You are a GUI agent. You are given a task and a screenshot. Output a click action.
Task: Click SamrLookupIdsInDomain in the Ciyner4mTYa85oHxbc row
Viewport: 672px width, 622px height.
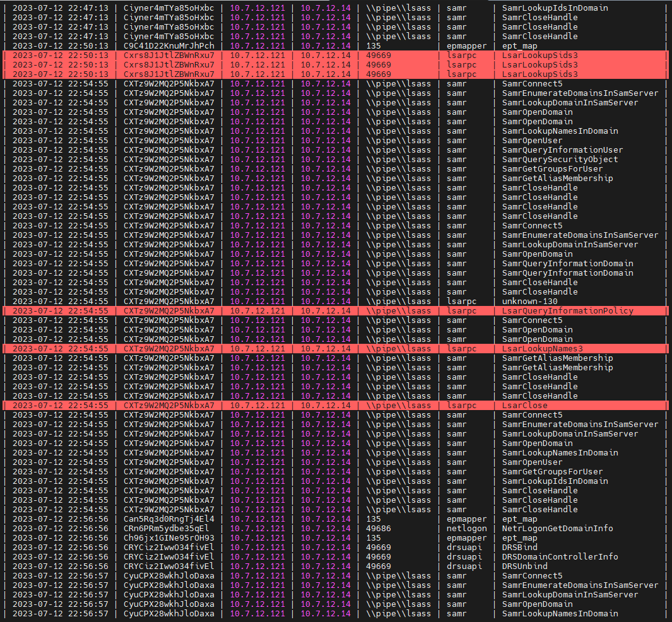[x=555, y=8]
